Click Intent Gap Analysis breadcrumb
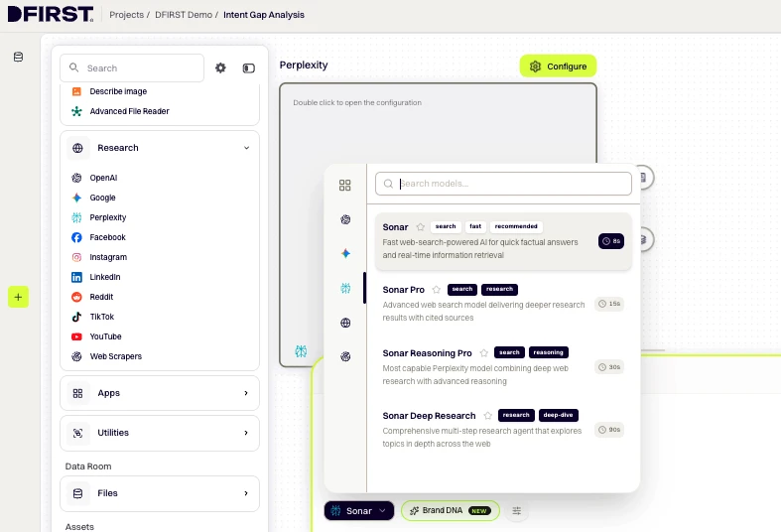The image size is (781, 532). pyautogui.click(x=264, y=15)
